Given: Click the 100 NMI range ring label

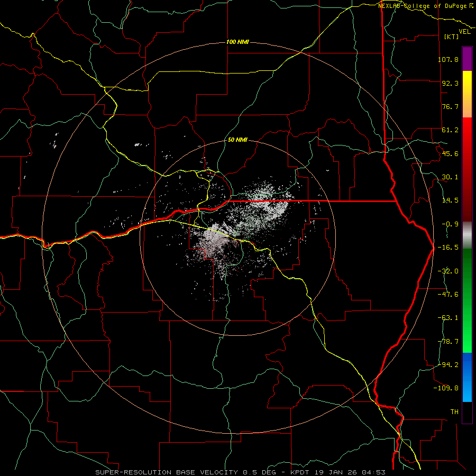Looking at the screenshot, I should 237,42.
